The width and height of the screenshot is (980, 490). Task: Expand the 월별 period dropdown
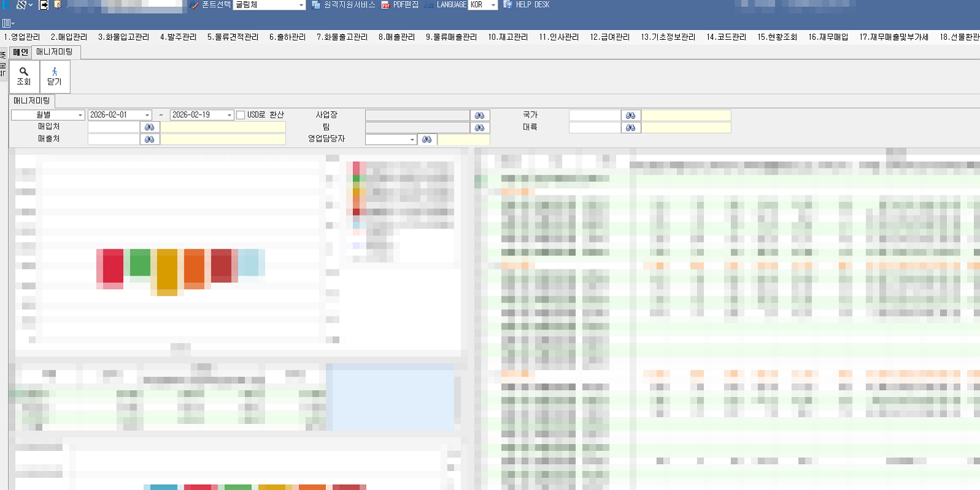click(x=80, y=115)
